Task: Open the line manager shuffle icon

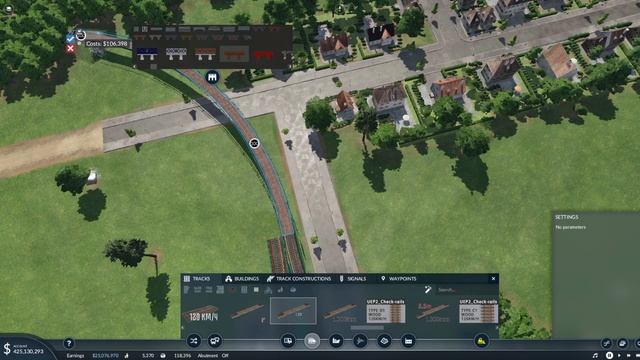Action: pyautogui.click(x=194, y=341)
